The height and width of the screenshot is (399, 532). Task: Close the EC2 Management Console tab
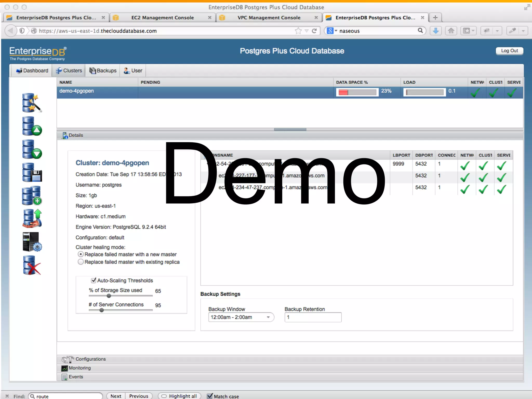(x=210, y=17)
